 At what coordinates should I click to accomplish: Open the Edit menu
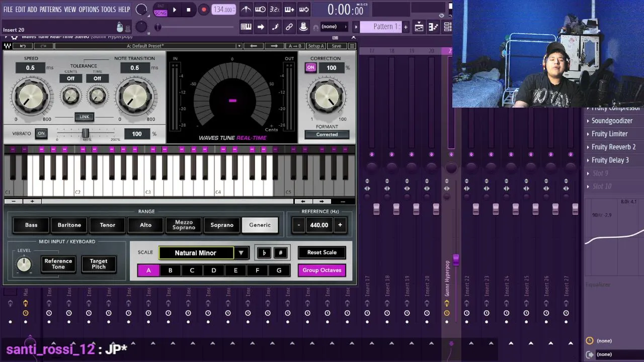pyautogui.click(x=20, y=10)
